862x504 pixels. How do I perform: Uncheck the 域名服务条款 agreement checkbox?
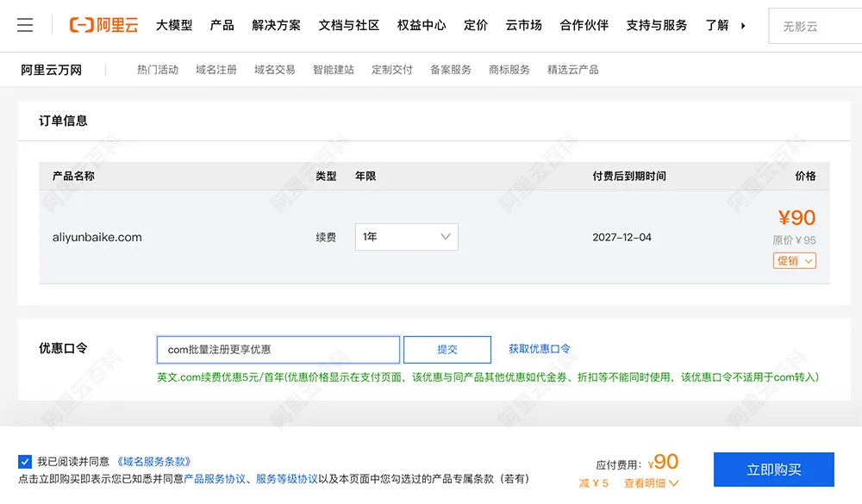(x=23, y=461)
